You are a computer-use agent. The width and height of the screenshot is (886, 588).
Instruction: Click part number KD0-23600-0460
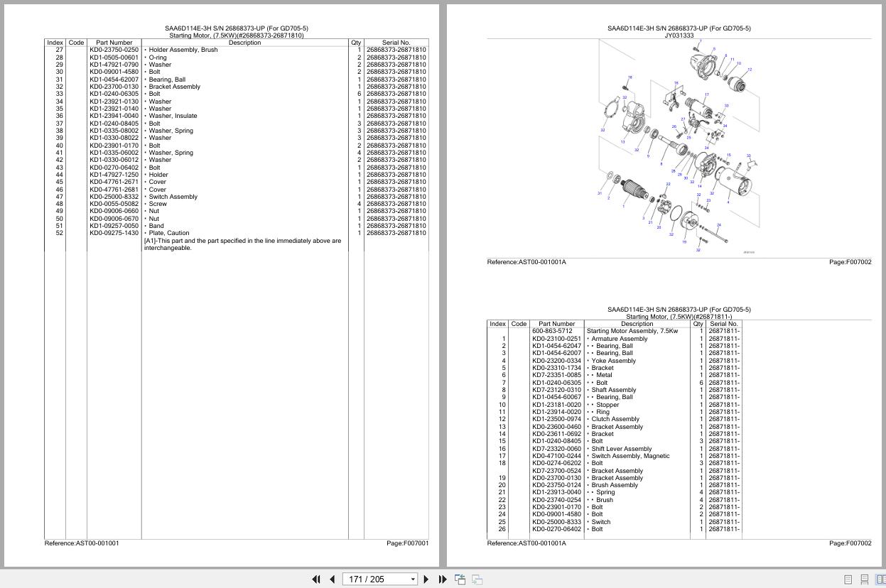click(x=556, y=427)
